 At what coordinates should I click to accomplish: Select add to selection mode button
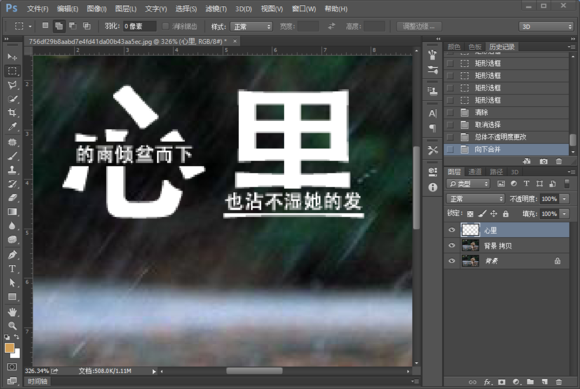[59, 26]
